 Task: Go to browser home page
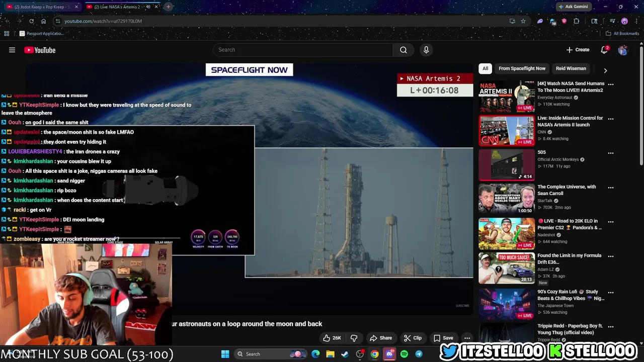coord(44,21)
